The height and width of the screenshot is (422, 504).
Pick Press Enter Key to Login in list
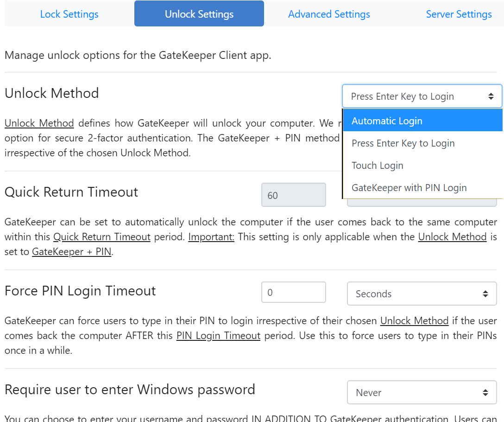(x=403, y=143)
